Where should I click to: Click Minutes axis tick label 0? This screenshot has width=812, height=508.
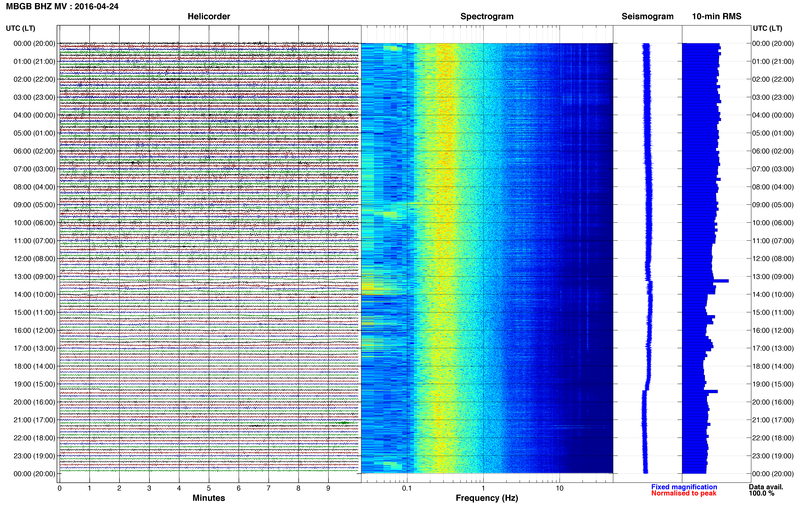(59, 488)
